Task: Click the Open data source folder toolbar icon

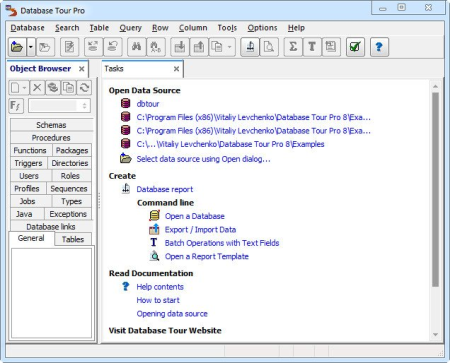Action: pos(17,47)
